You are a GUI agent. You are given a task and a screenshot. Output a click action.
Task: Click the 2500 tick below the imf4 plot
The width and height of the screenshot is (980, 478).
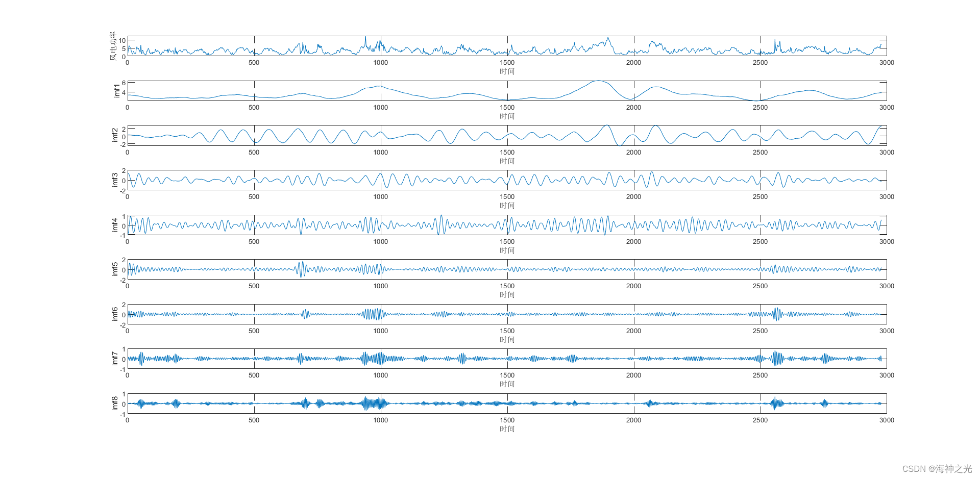pyautogui.click(x=760, y=242)
